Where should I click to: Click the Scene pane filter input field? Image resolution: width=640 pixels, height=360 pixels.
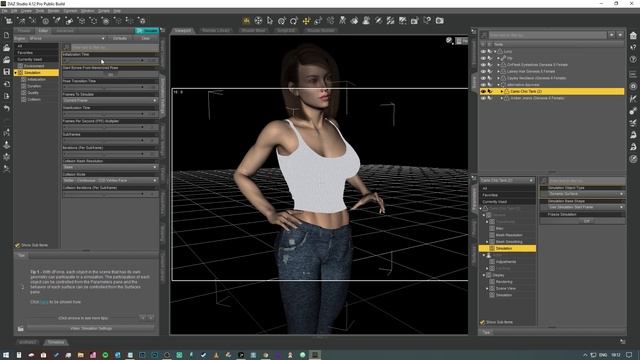[547, 36]
